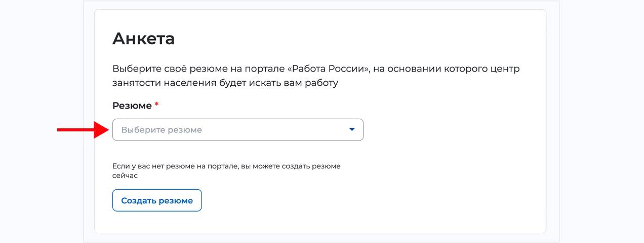
Task: Click the "Анкета" form heading
Action: click(143, 39)
